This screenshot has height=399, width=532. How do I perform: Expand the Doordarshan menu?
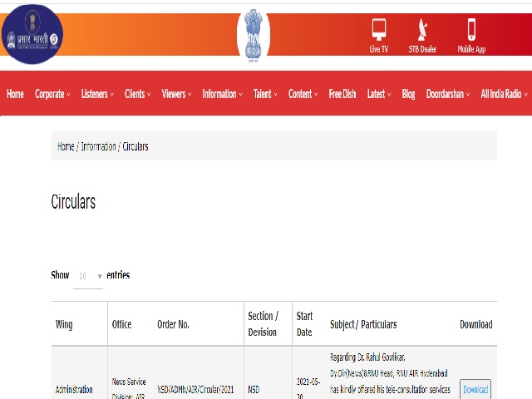click(x=448, y=94)
